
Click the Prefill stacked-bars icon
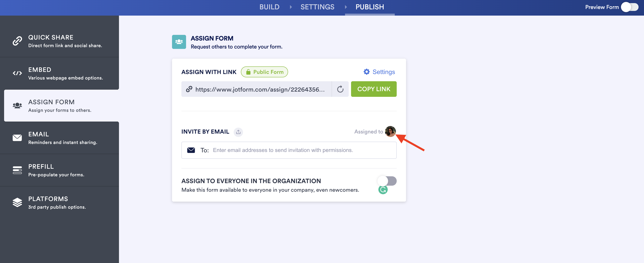[x=17, y=170]
